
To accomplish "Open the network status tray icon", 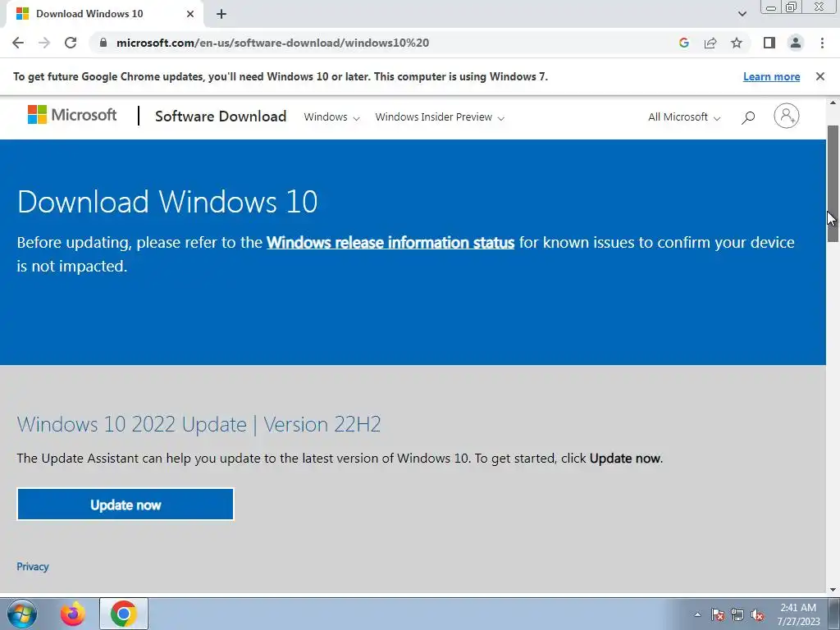I will click(737, 614).
